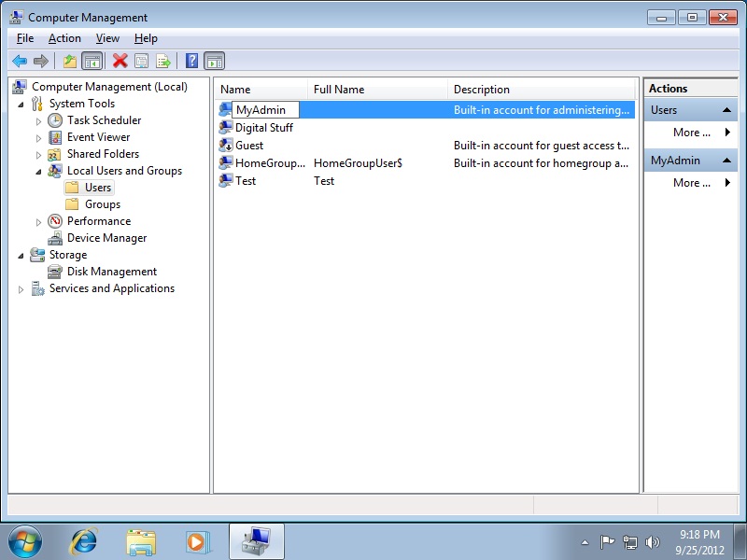
Task: Click the network tray icon
Action: click(x=630, y=542)
